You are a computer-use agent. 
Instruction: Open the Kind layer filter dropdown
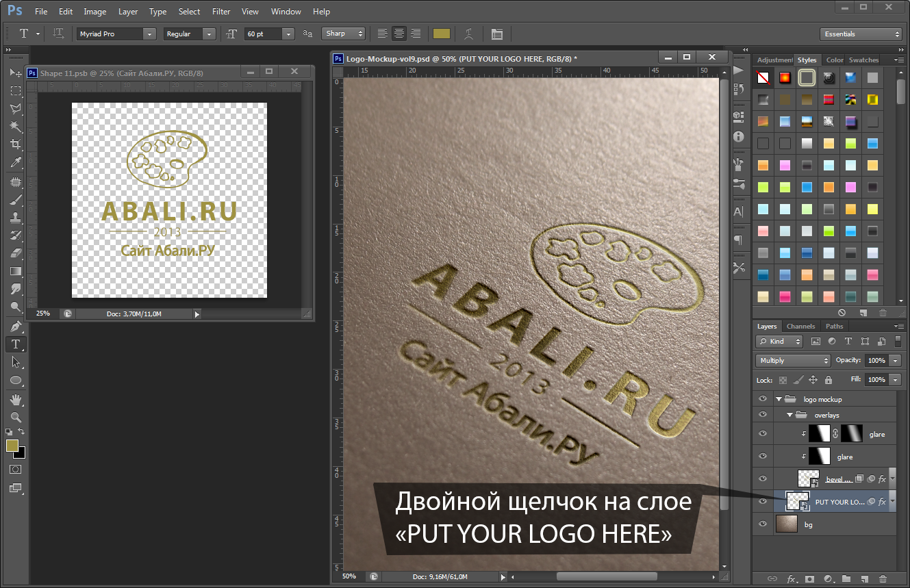[x=779, y=341]
